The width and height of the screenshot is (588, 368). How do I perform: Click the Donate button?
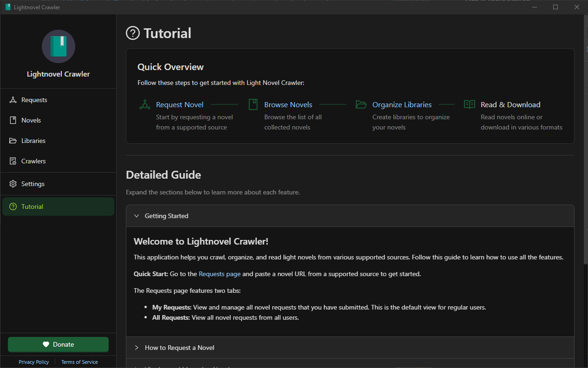click(58, 344)
